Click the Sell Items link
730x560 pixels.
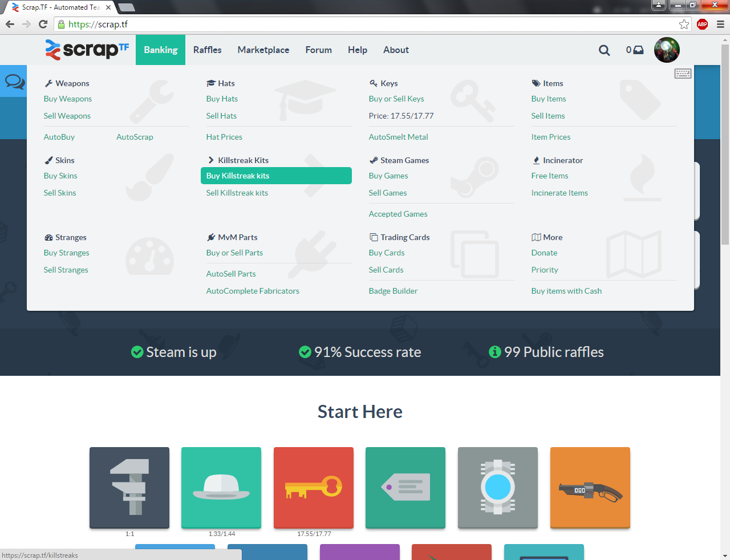(548, 116)
